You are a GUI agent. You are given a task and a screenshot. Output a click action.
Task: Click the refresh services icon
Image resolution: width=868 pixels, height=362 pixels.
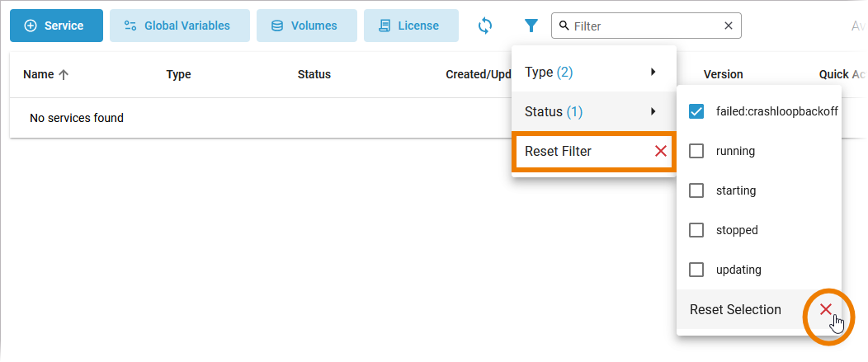click(x=485, y=26)
